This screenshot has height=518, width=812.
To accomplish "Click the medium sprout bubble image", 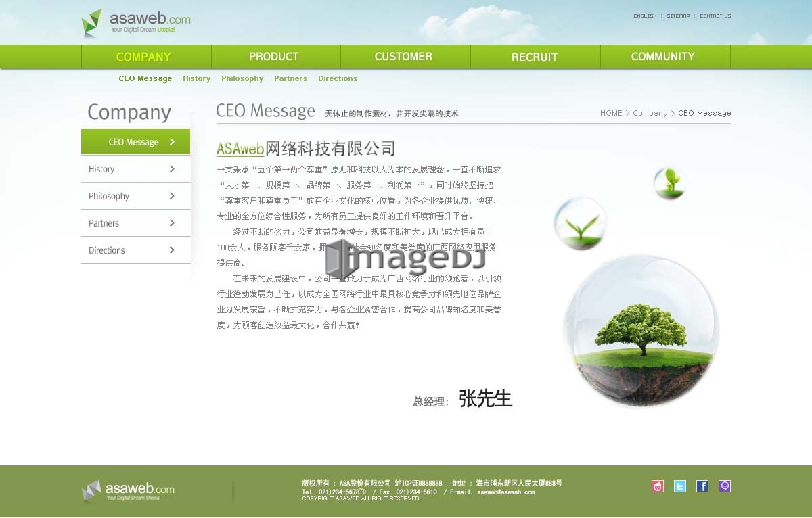I will coord(581,223).
